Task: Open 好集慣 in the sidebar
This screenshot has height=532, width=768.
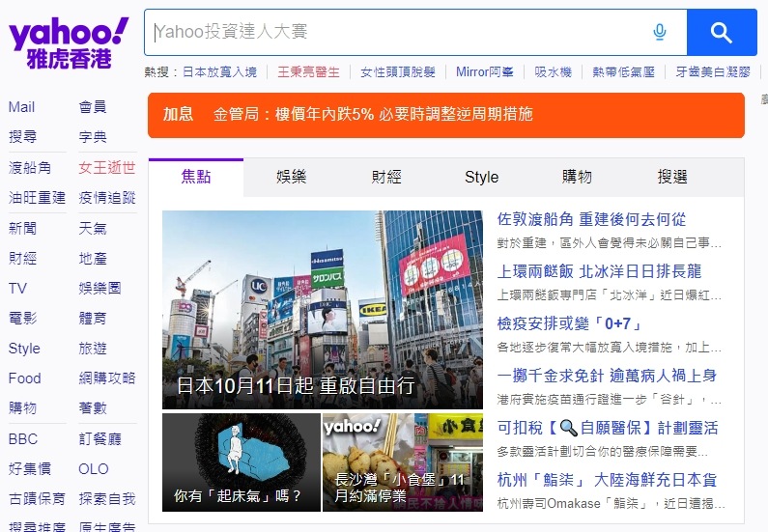Action: click(30, 469)
